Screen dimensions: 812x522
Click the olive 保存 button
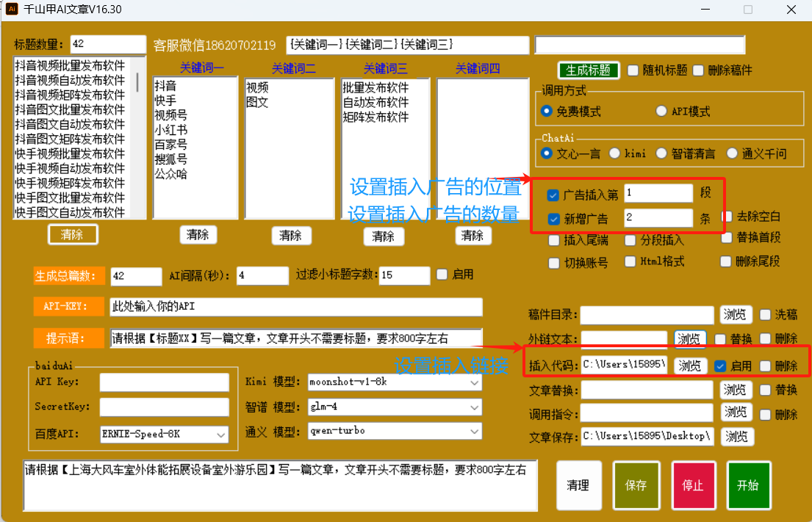[x=635, y=485]
